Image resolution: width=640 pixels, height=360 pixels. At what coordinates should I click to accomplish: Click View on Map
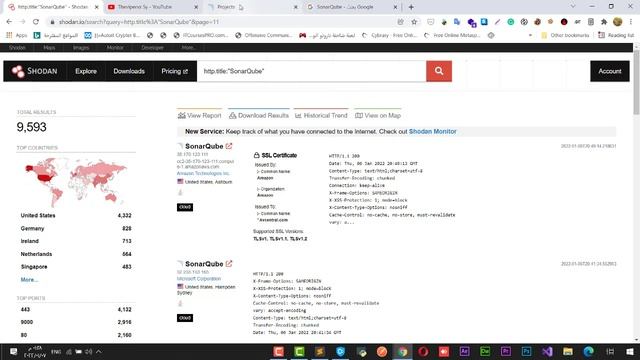(378, 116)
